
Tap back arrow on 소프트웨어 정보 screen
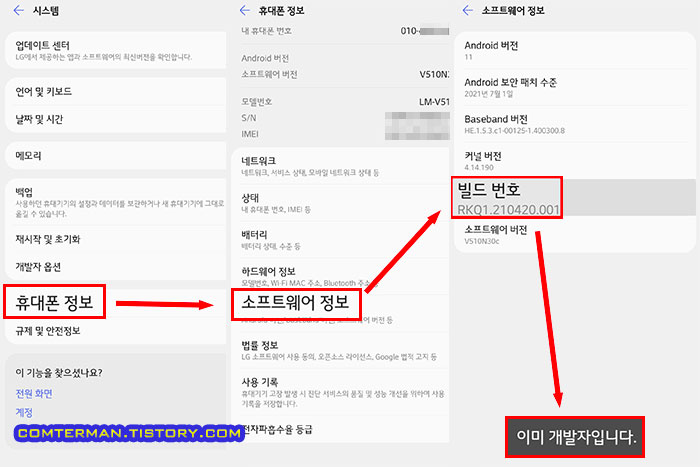[x=467, y=10]
